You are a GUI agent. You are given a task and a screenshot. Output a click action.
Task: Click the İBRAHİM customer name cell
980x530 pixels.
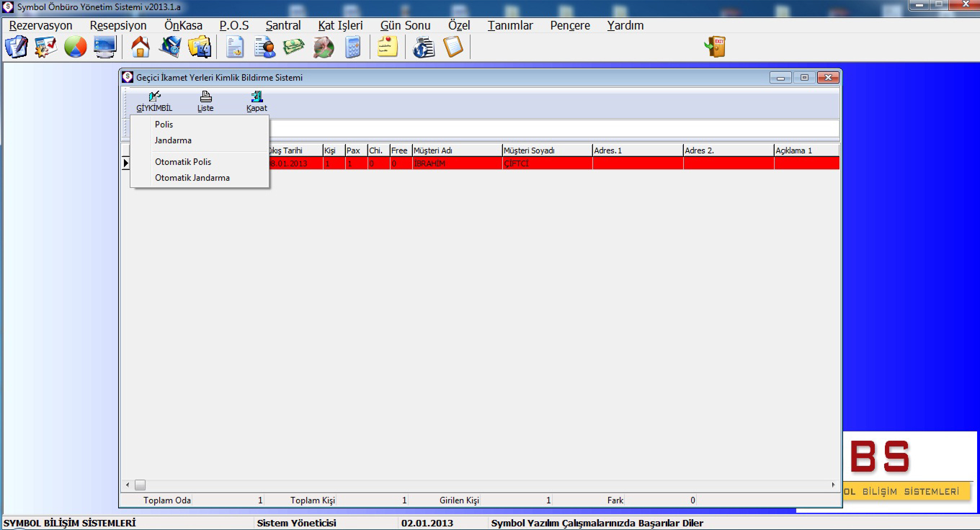tap(457, 163)
